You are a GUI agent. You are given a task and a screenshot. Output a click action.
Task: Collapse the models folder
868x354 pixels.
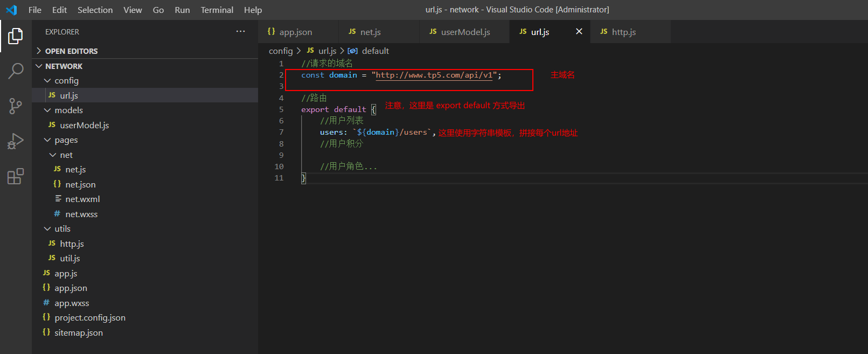[x=145, y=110]
